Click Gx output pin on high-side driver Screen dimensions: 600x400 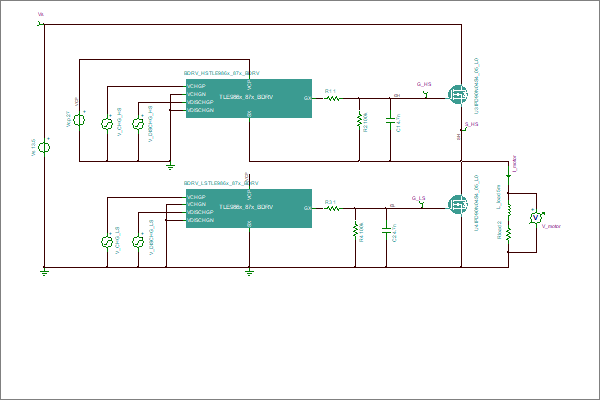pos(307,98)
